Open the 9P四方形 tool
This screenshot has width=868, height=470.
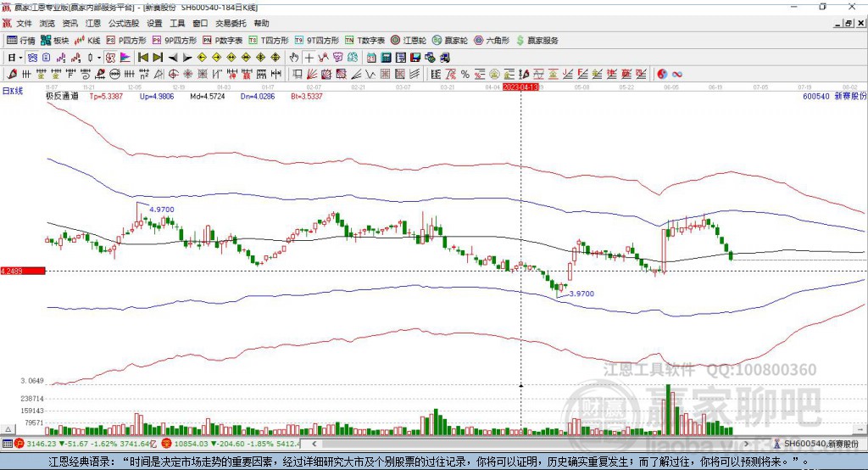tap(175, 41)
